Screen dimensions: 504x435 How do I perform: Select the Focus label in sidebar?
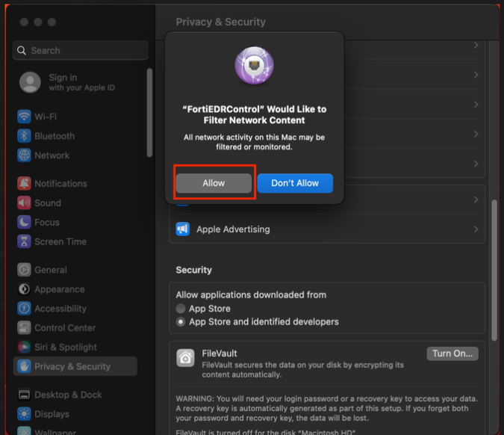click(x=47, y=222)
